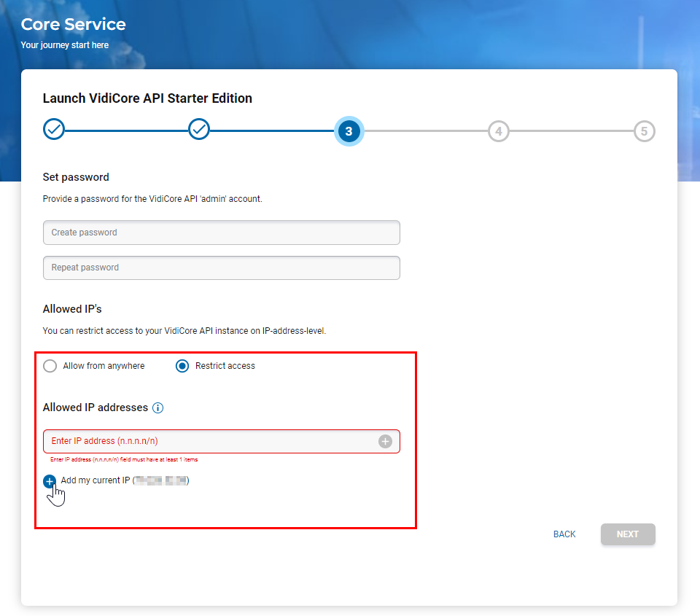Click the first completed step checkmark

pyautogui.click(x=54, y=130)
